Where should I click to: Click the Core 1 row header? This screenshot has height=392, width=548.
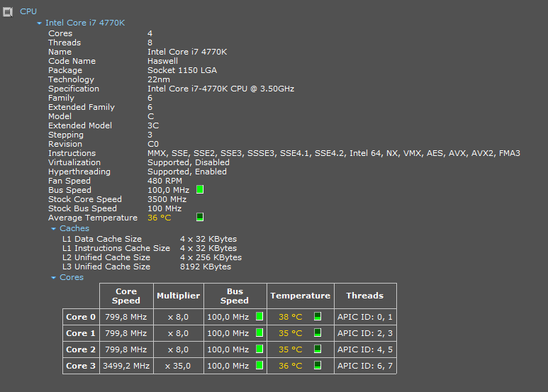coord(81,333)
